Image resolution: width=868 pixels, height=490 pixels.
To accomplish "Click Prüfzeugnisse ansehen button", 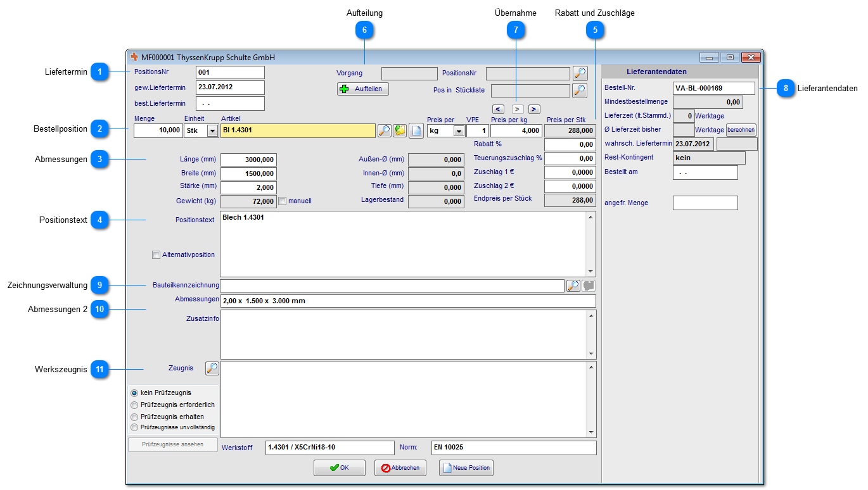I will pos(173,444).
